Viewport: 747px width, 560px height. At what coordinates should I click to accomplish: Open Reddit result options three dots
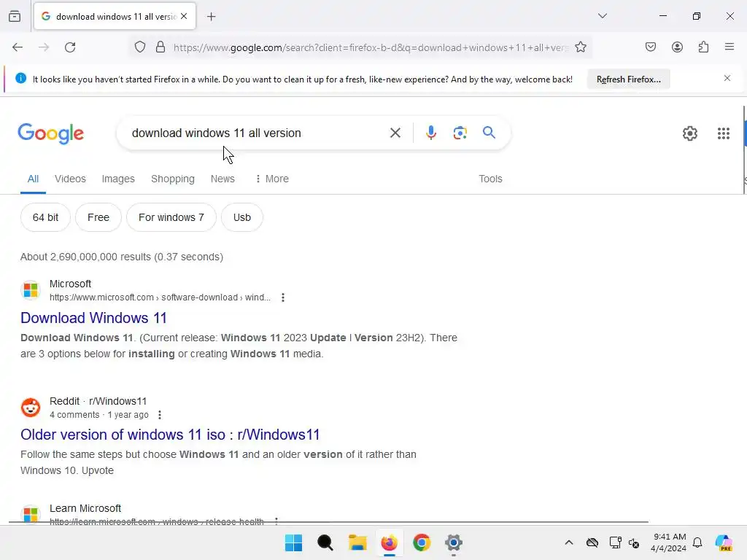click(160, 415)
